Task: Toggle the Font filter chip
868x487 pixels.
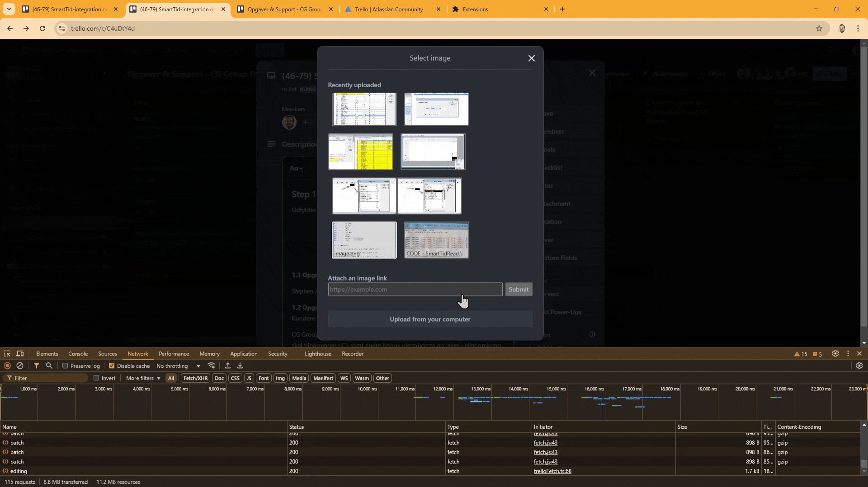Action: (x=264, y=378)
